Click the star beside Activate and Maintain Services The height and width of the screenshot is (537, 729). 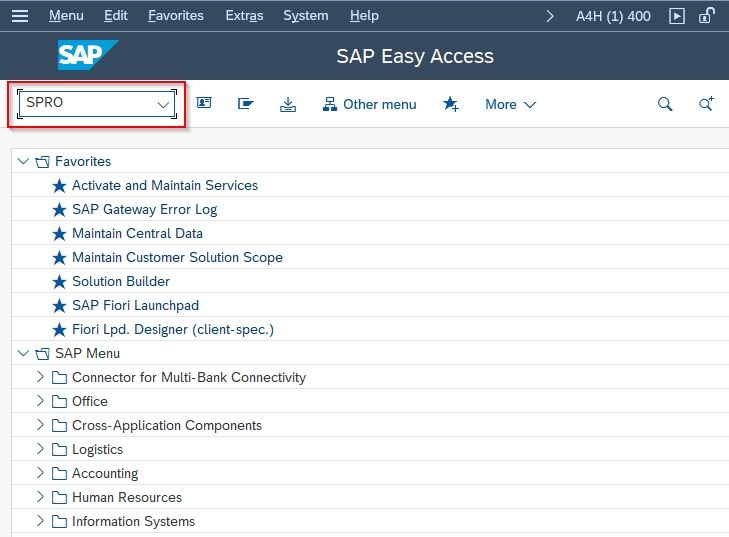click(x=59, y=186)
